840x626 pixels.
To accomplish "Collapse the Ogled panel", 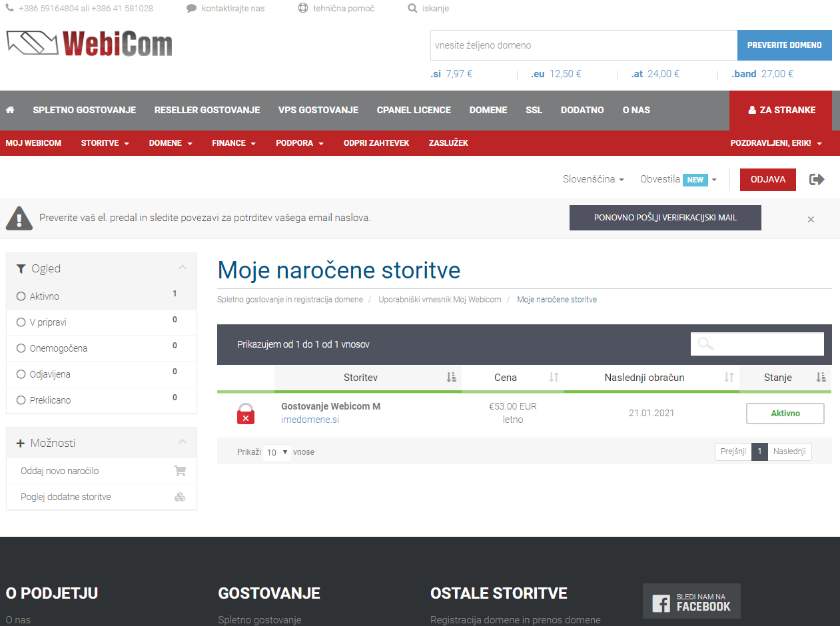I will pyautogui.click(x=183, y=268).
